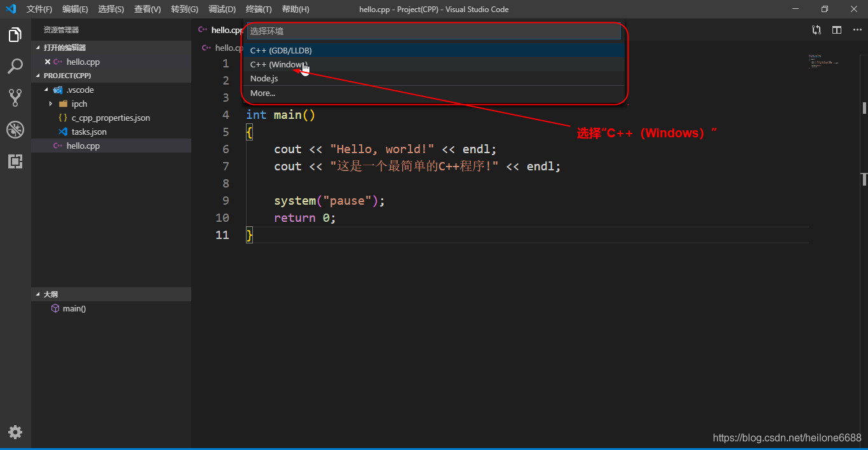
Task: Open the Debug view icon
Action: [15, 130]
